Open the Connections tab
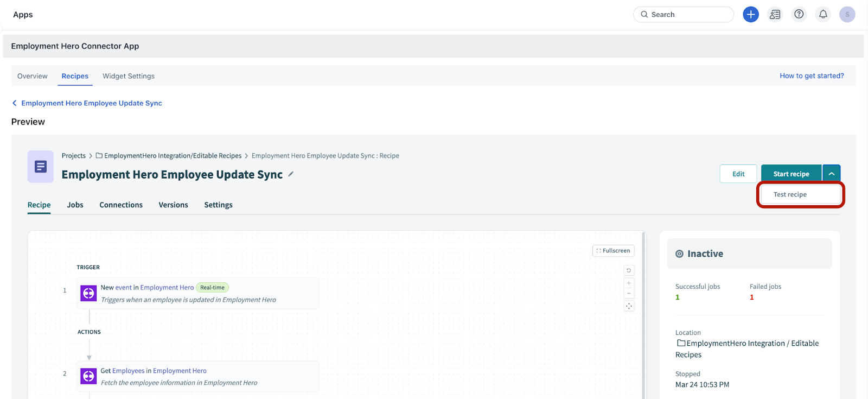The height and width of the screenshot is (399, 868). coord(121,205)
